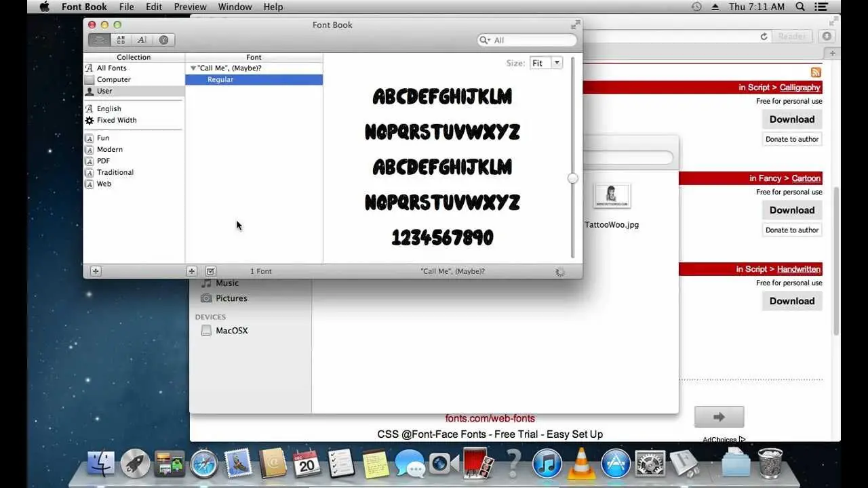Click Donate to author under Calligraphy
Viewport: 868px width, 488px height.
pos(792,139)
